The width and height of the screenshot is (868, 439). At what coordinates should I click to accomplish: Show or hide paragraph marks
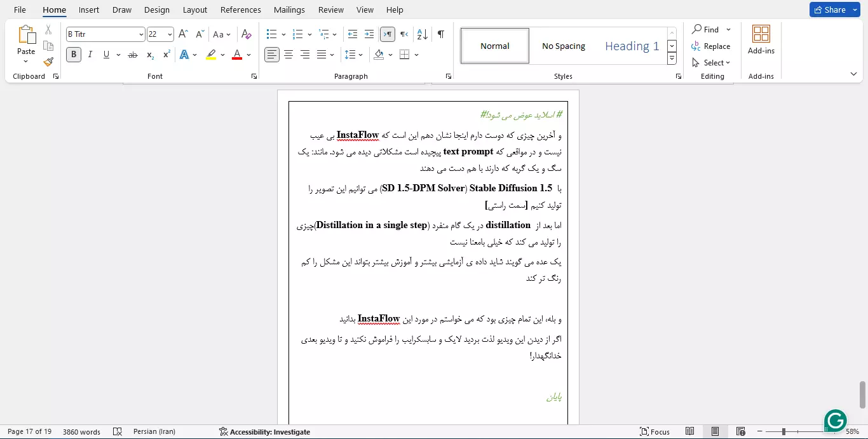[441, 34]
